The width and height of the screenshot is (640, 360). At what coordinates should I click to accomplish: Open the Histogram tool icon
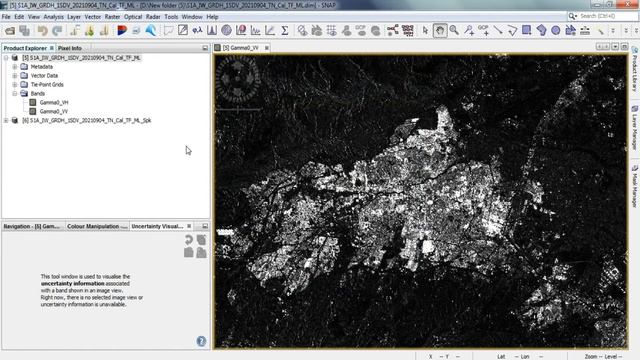pos(212,31)
